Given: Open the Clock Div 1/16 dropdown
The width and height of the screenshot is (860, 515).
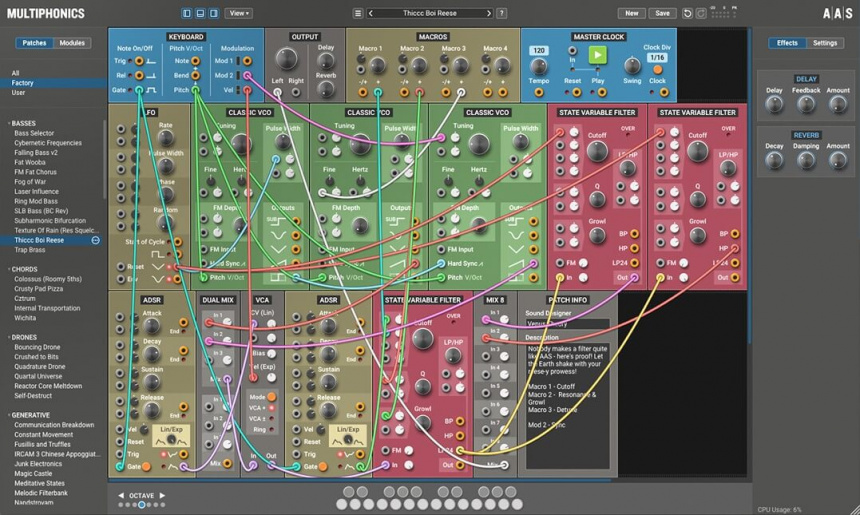Looking at the screenshot, I should coord(657,58).
